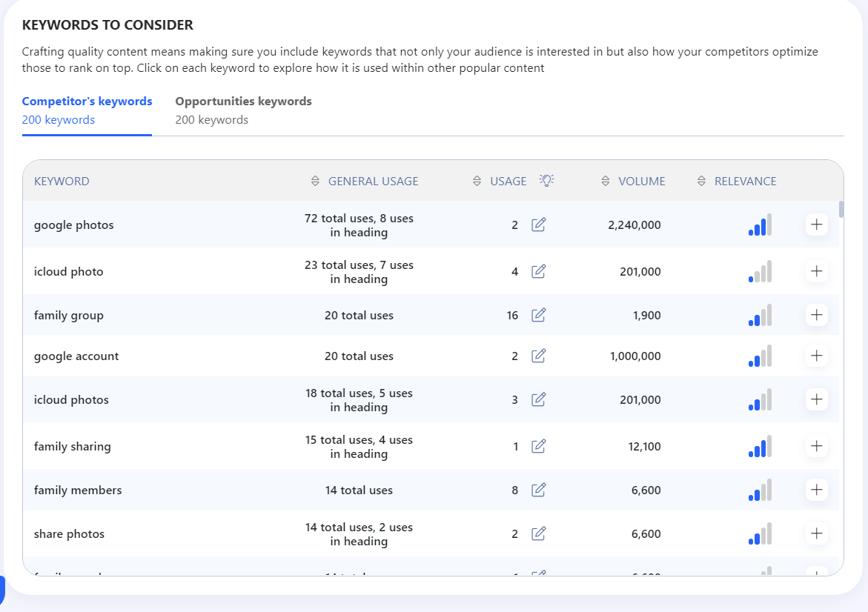Add the family group keyword with plus button
This screenshot has height=612, width=868.
pyautogui.click(x=817, y=314)
